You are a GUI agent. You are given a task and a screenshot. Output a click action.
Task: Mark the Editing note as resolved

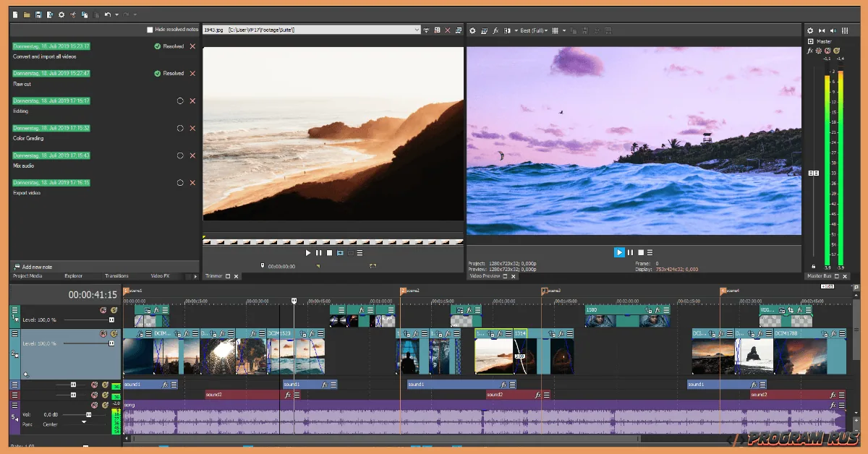click(x=181, y=100)
